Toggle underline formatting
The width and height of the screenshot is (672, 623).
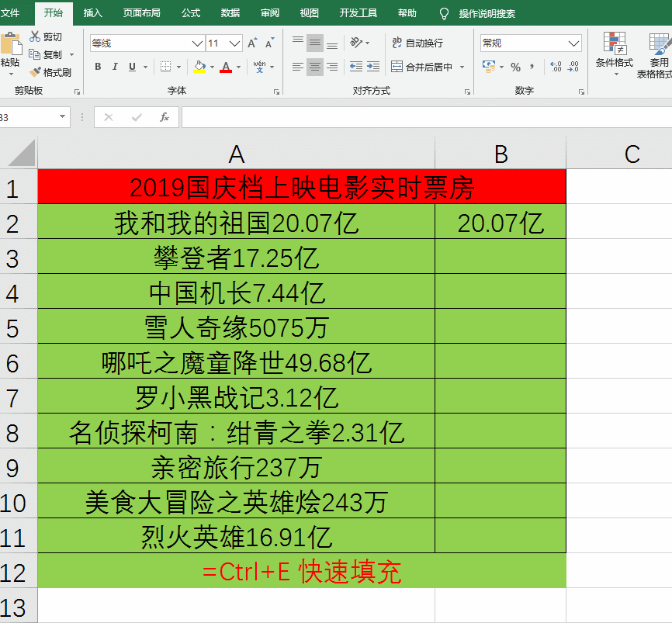coord(133,67)
